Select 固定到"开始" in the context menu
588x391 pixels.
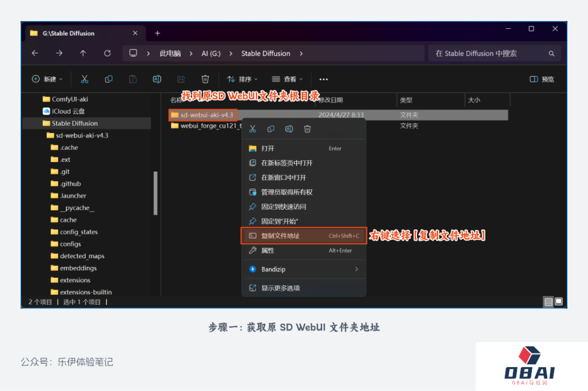click(304, 221)
